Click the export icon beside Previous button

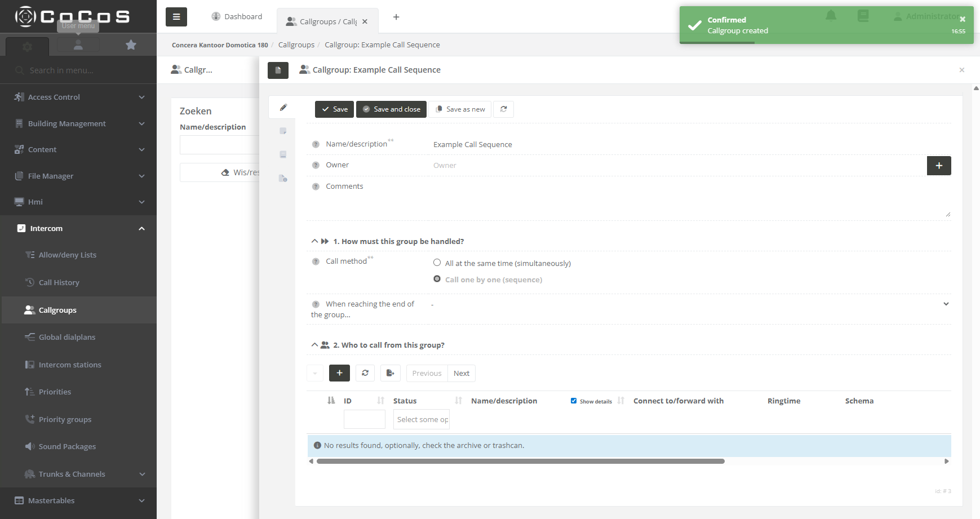point(390,373)
